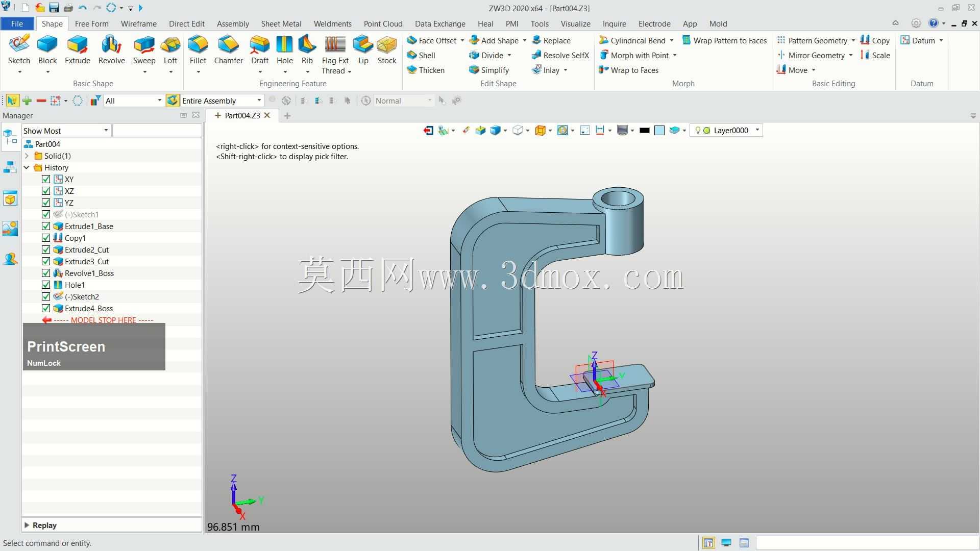Image resolution: width=980 pixels, height=551 pixels.
Task: Click Add Shape button
Action: point(494,40)
